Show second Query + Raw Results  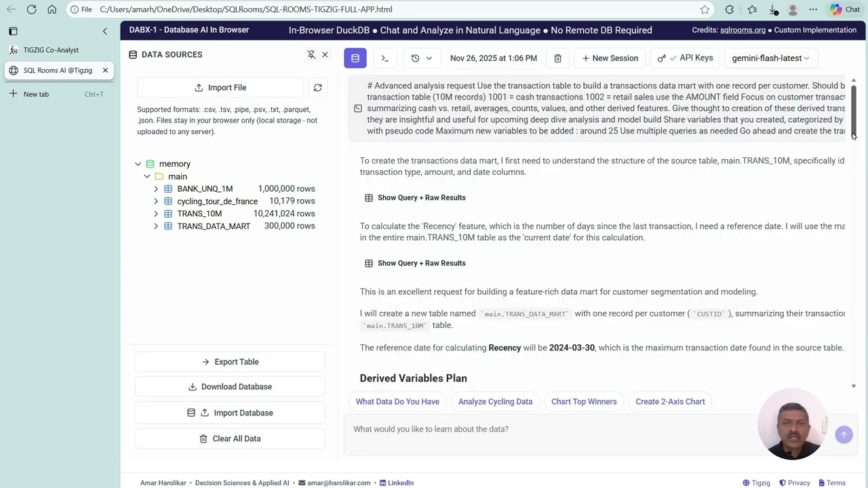click(415, 264)
